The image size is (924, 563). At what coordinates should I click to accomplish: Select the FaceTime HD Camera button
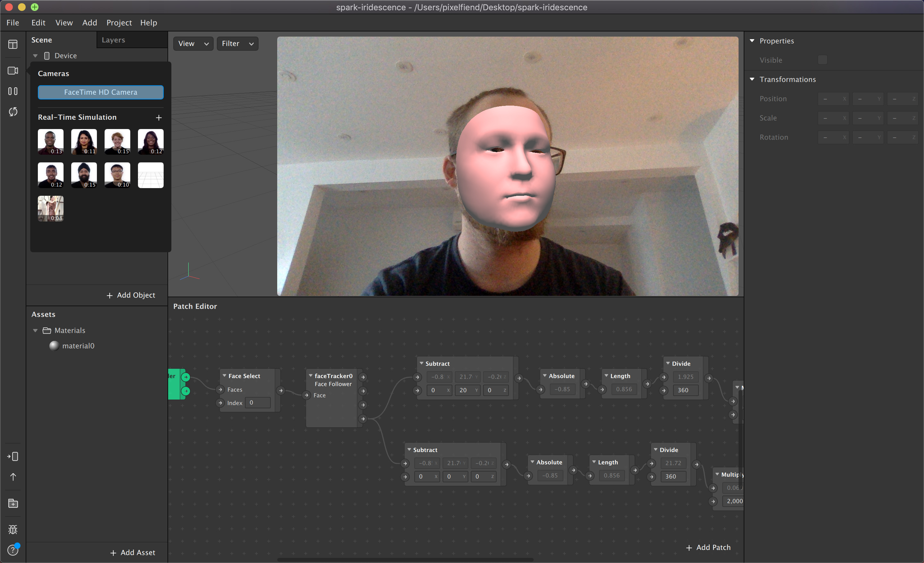[100, 92]
